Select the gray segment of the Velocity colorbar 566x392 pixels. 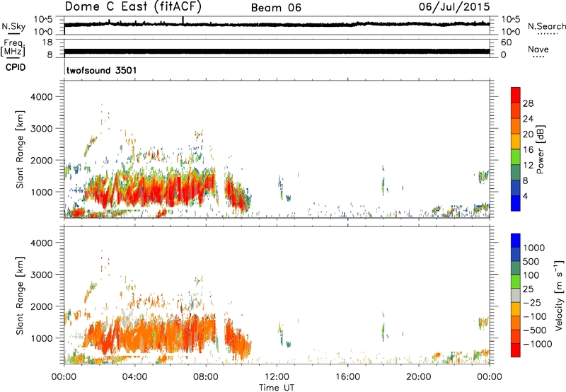[516, 295]
